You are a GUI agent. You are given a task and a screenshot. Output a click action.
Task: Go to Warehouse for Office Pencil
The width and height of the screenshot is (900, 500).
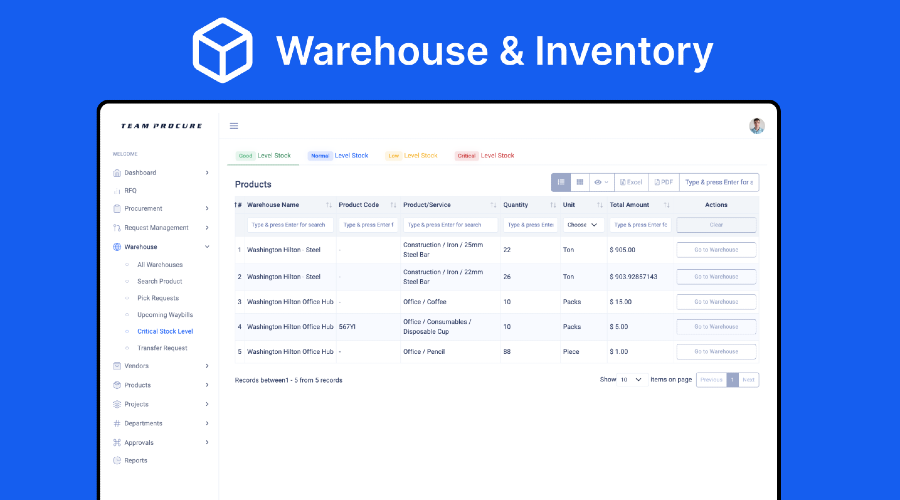coord(716,351)
